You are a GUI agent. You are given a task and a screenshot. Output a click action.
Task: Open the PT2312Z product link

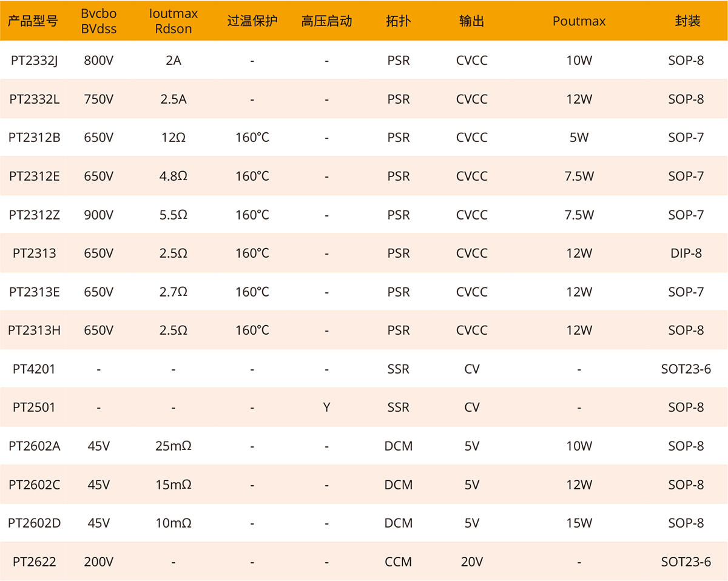[x=34, y=215]
